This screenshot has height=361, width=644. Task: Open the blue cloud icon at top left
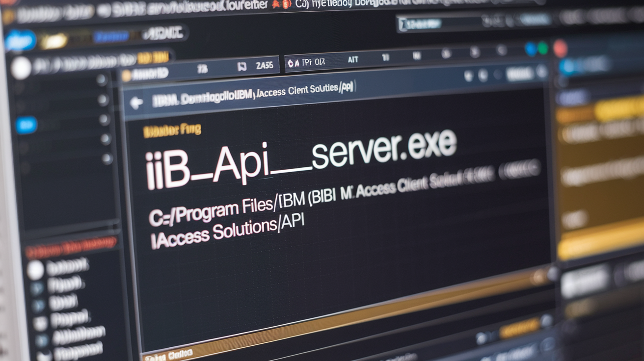coord(20,40)
